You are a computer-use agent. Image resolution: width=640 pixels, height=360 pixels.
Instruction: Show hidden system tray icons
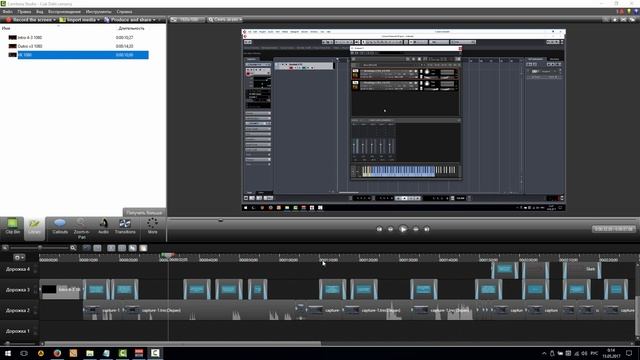(x=544, y=353)
